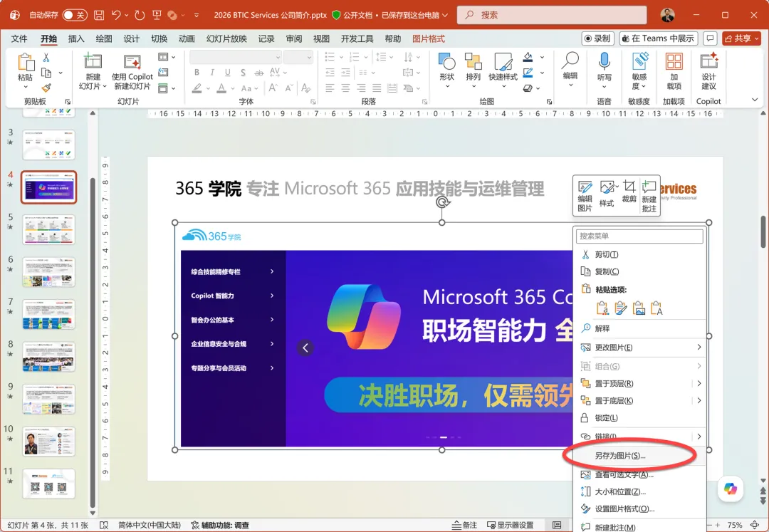Click the context menu 搜索菜单 field
The width and height of the screenshot is (769, 532).
639,236
